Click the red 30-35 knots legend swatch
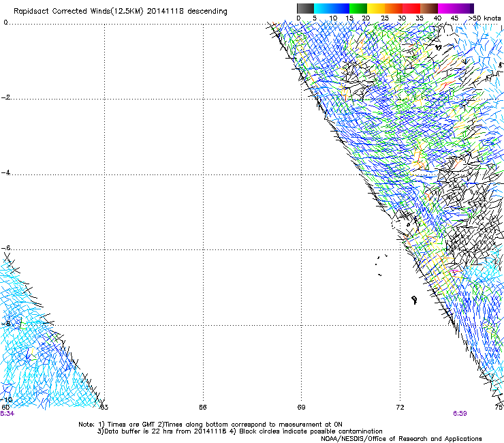This screenshot has height=443, width=504. (411, 8)
